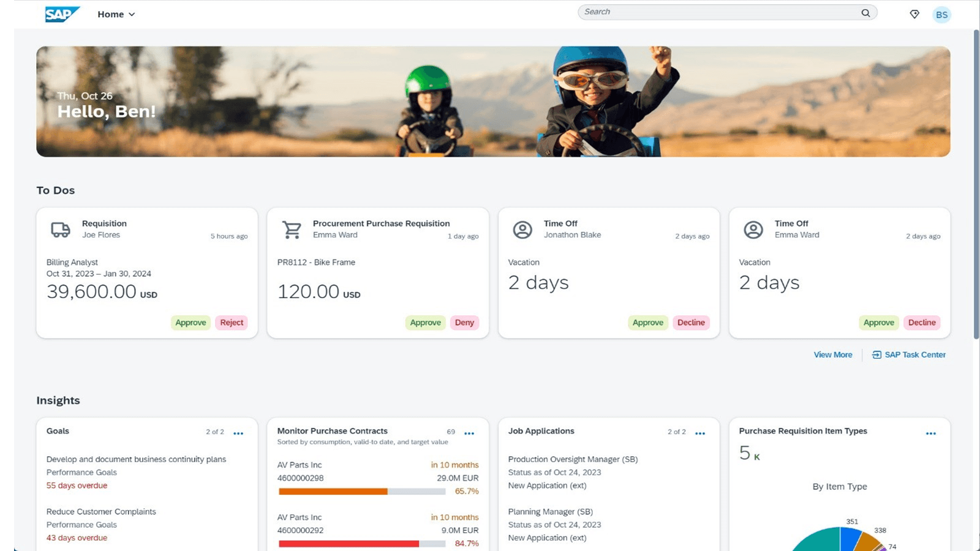Image resolution: width=980 pixels, height=551 pixels.
Task: Open the Job Applications overflow menu
Action: 700,433
